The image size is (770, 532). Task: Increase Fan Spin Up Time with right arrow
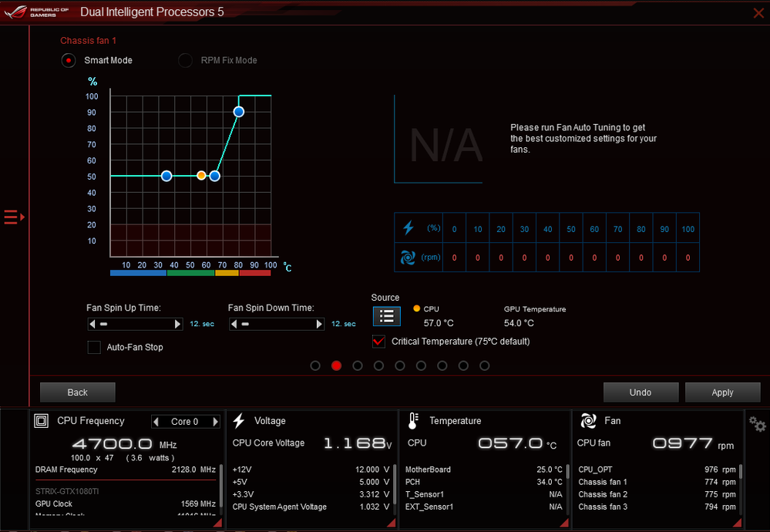pos(178,324)
